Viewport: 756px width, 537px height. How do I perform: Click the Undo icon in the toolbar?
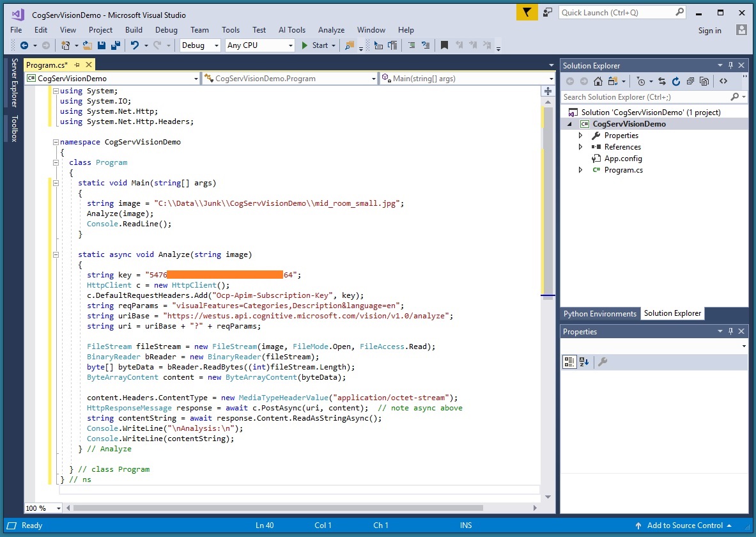coord(135,45)
